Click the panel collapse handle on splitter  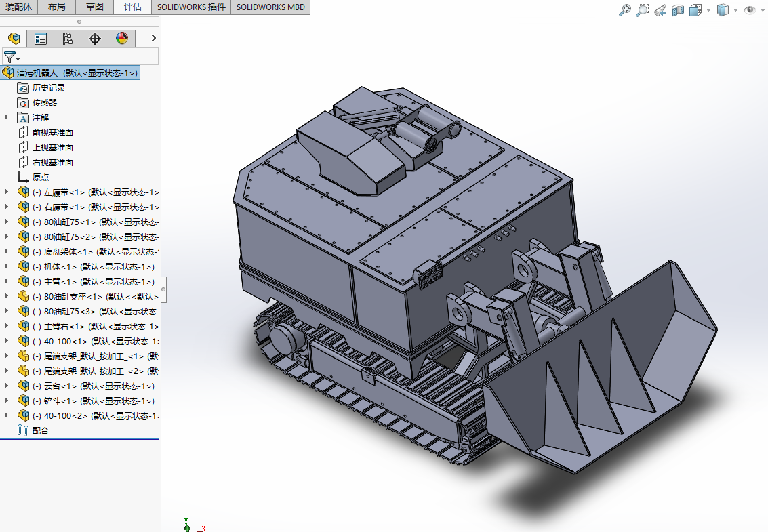point(163,289)
